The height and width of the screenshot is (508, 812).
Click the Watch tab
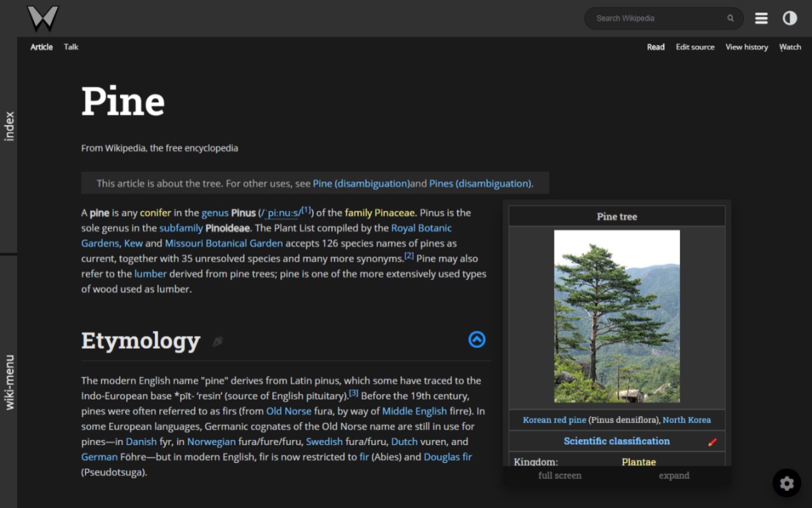coord(790,47)
